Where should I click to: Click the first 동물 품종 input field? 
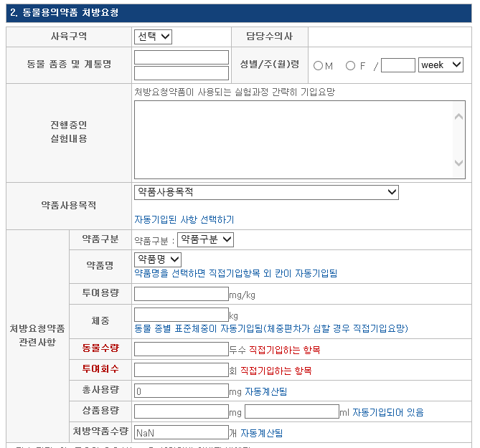[x=181, y=57]
